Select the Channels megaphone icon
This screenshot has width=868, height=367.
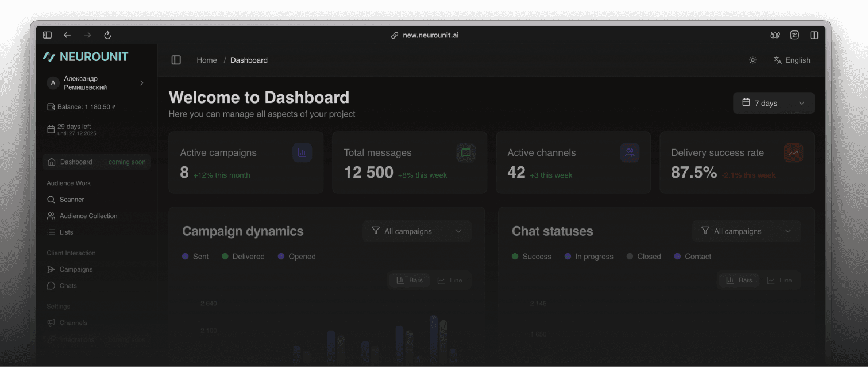click(x=52, y=323)
